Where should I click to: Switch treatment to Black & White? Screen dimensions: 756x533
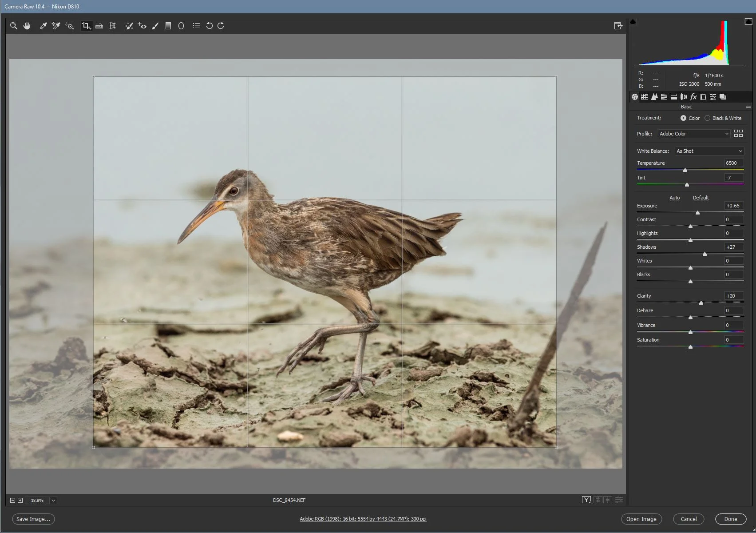click(x=707, y=118)
